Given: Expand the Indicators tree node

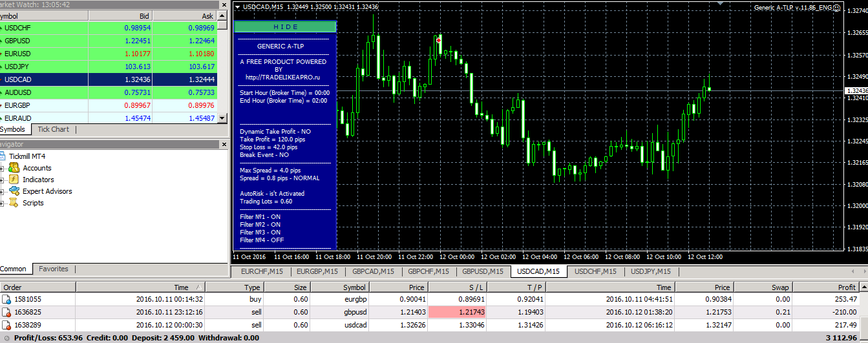Looking at the screenshot, I should [x=2, y=180].
